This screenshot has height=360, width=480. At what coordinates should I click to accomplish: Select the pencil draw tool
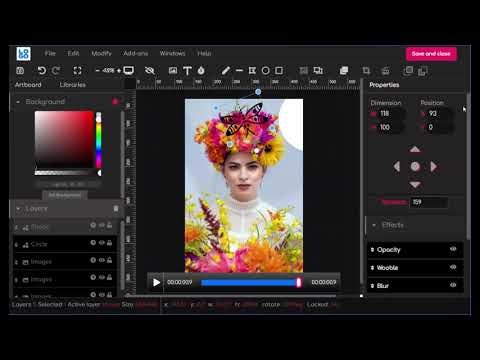[x=226, y=70]
